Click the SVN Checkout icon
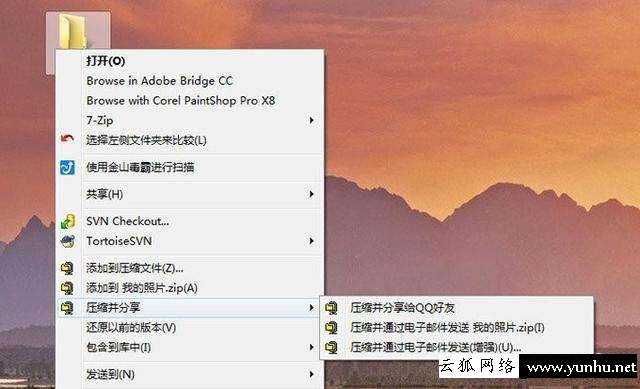 click(x=67, y=221)
